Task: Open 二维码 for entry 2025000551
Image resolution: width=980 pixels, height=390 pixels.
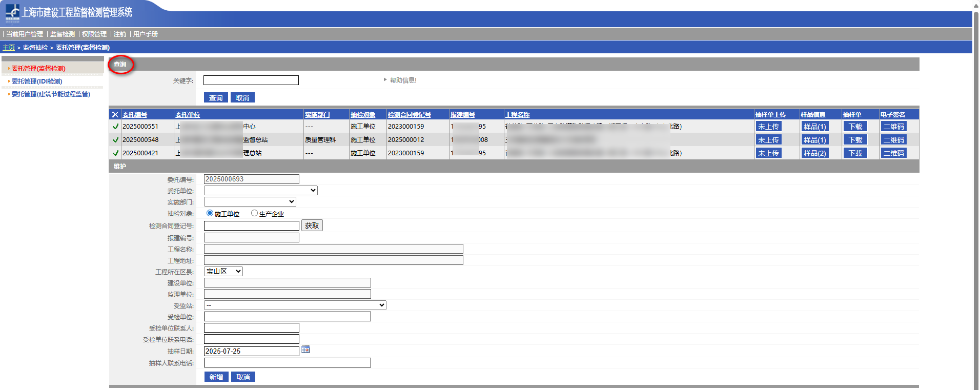Action: (893, 127)
